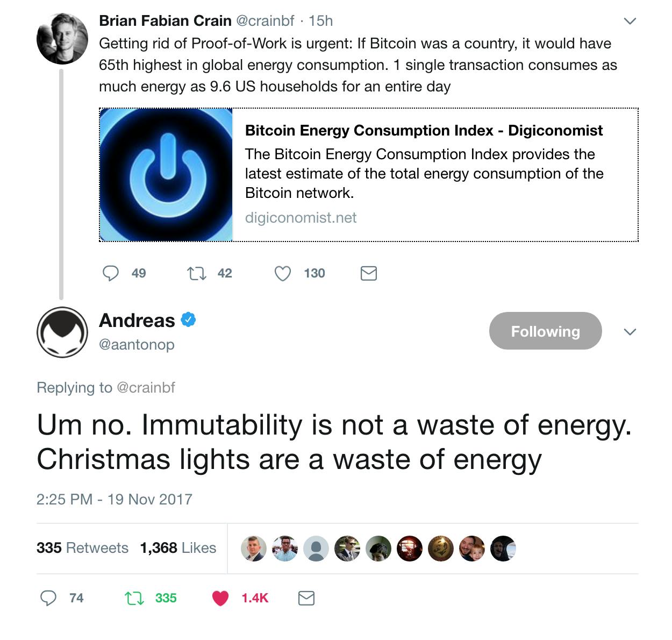
Task: Like Brian's tweet about Bitcoin energy
Action: tap(282, 273)
